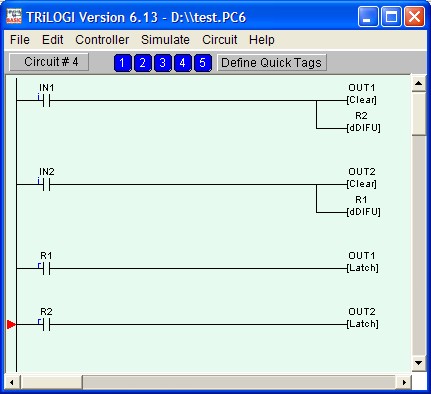Select the IN2 contact symbol

[x=46, y=184]
